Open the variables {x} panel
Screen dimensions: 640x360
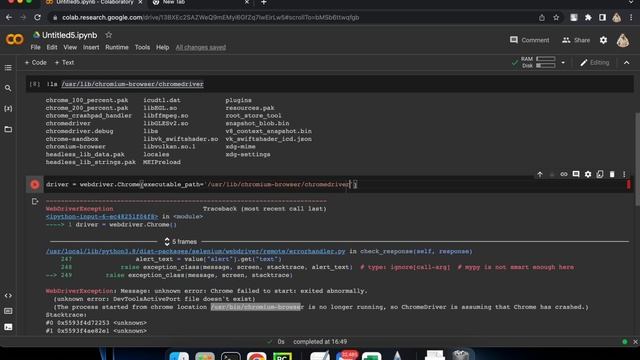[x=8, y=109]
